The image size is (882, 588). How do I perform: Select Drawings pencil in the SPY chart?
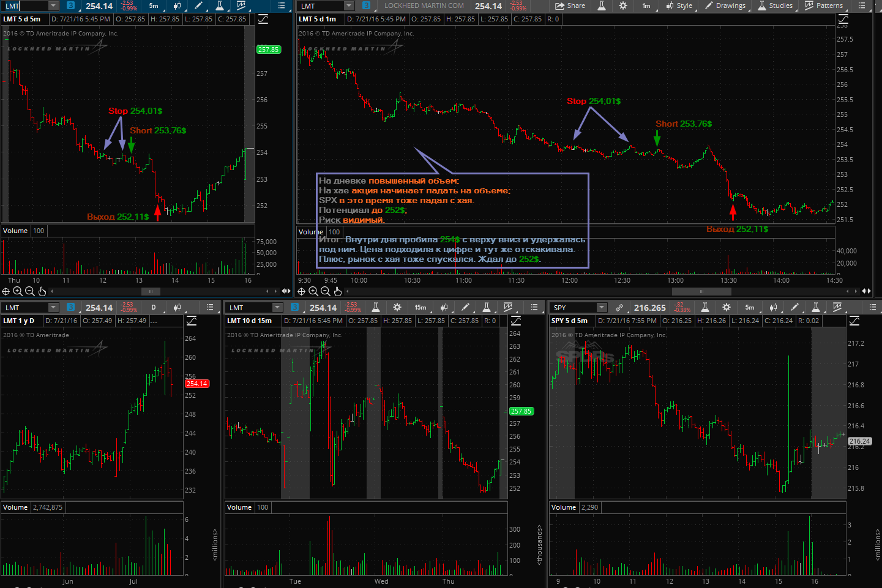tap(794, 307)
